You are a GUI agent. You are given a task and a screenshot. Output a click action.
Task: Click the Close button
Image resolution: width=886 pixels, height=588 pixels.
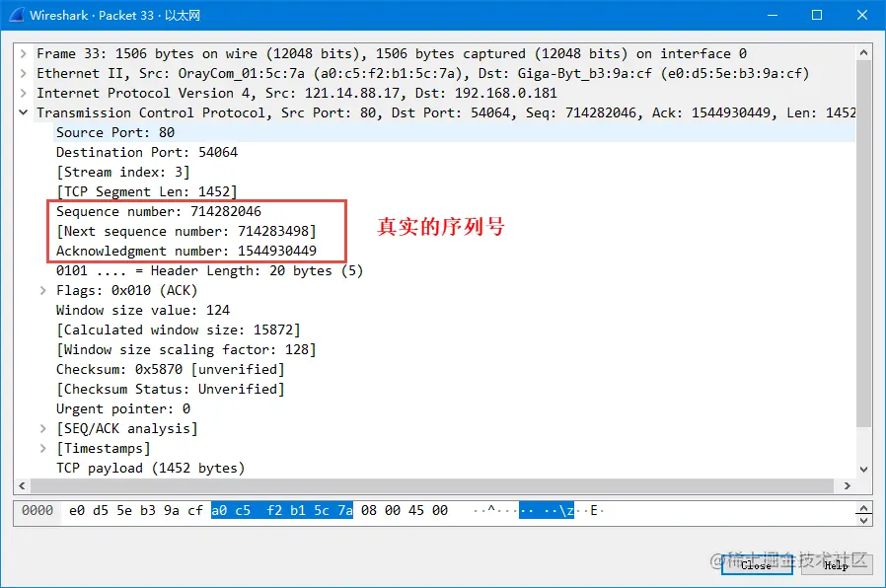tap(757, 565)
